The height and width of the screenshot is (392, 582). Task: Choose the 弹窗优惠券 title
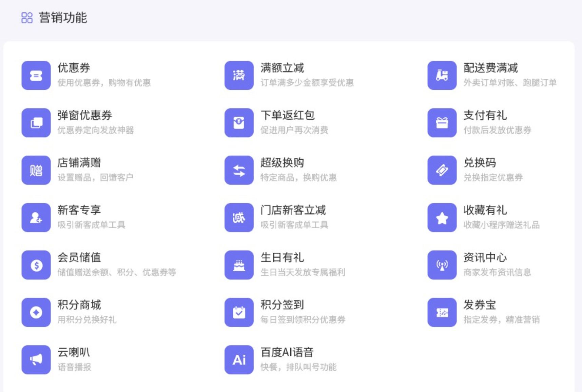point(85,115)
